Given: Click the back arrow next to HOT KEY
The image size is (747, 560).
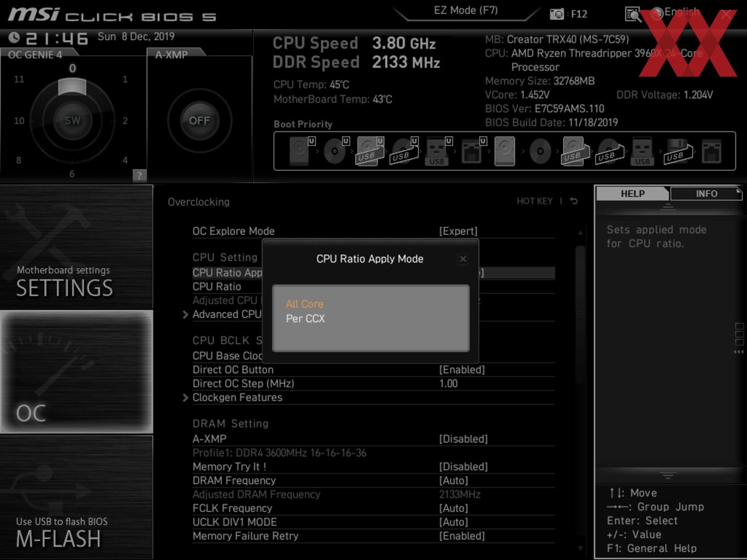Looking at the screenshot, I should 574,201.
